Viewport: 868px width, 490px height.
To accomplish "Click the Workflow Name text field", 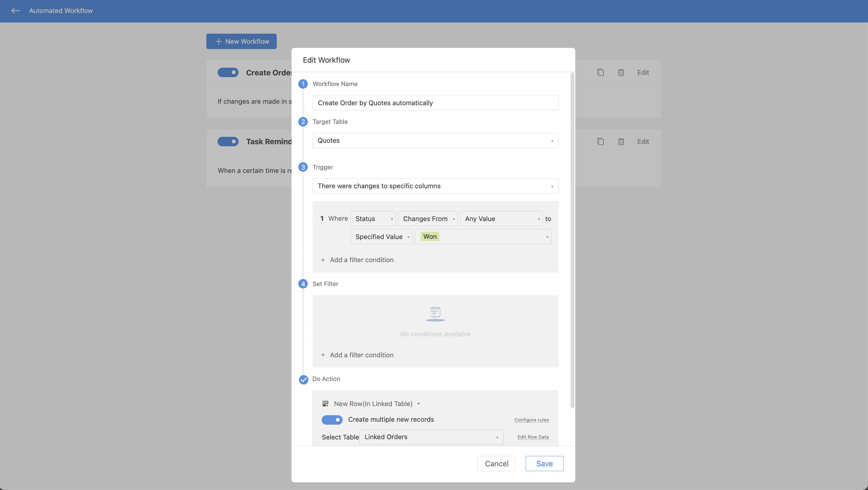I will click(x=435, y=103).
